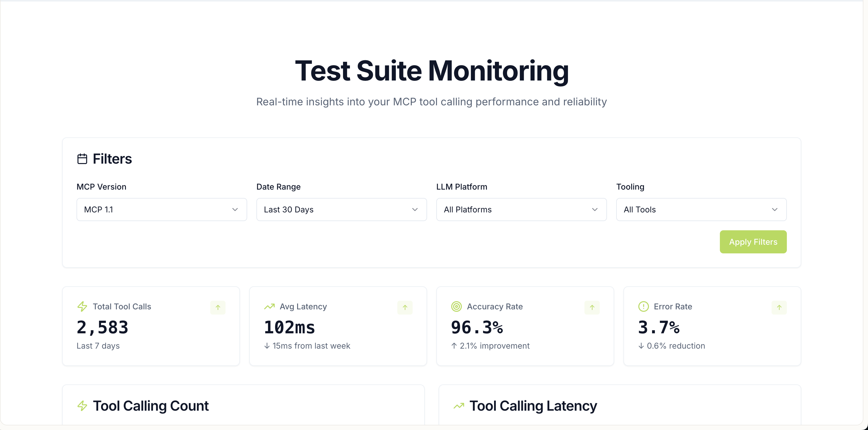Click the up-arrow badge in Error Rate card
This screenshot has height=430, width=868.
(779, 307)
